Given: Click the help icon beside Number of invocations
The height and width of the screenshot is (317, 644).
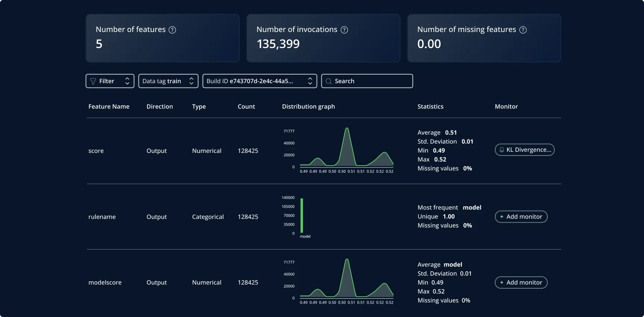Looking at the screenshot, I should pyautogui.click(x=344, y=30).
